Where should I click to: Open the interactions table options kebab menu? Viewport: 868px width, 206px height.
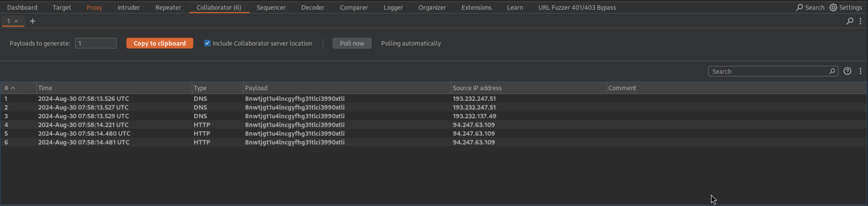point(860,71)
